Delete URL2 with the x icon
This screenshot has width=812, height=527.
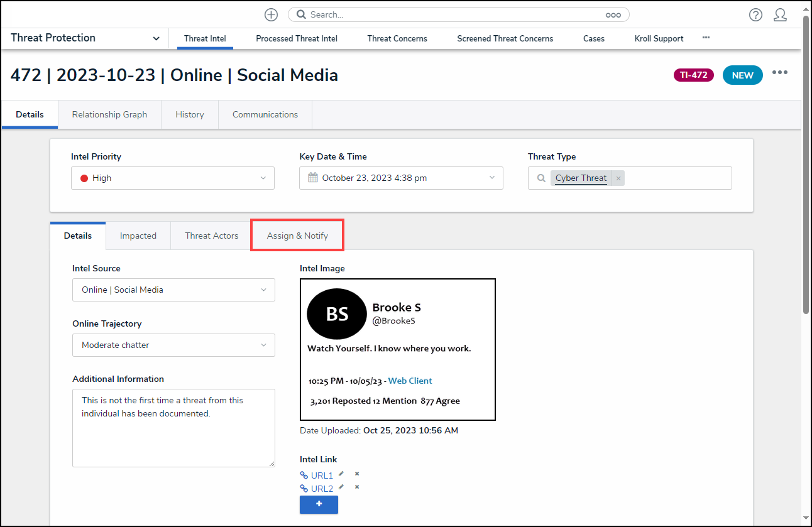(x=357, y=487)
